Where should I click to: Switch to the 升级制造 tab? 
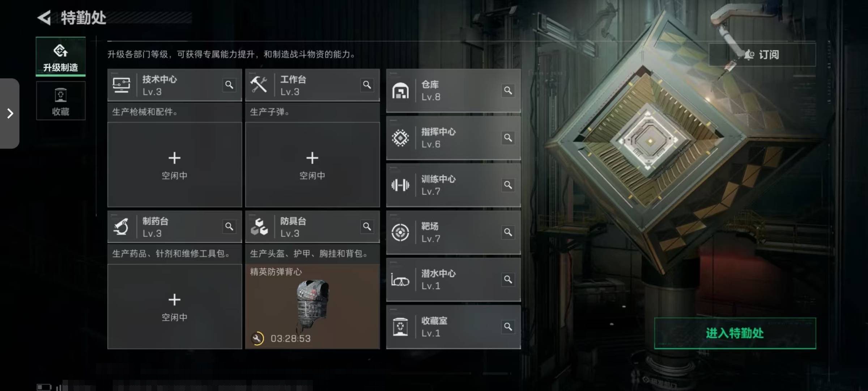click(x=61, y=57)
